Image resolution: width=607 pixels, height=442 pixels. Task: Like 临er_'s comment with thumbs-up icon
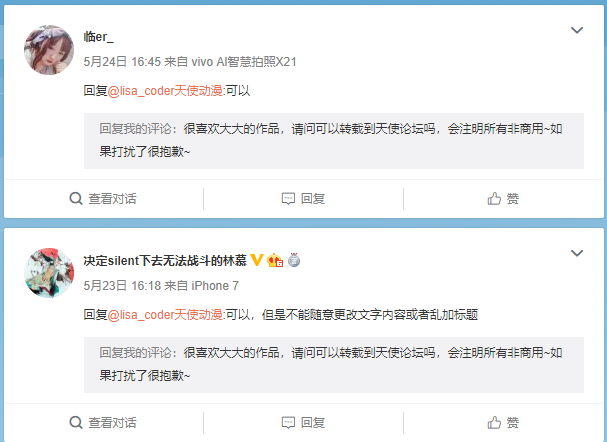click(494, 199)
